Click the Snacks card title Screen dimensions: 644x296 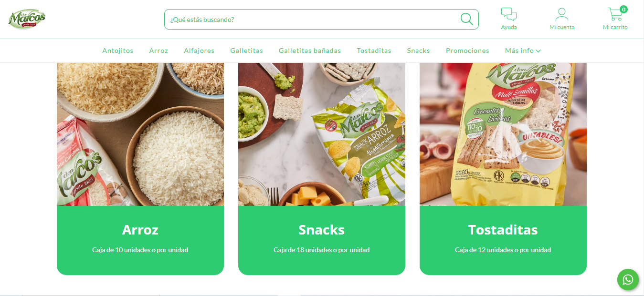point(322,230)
